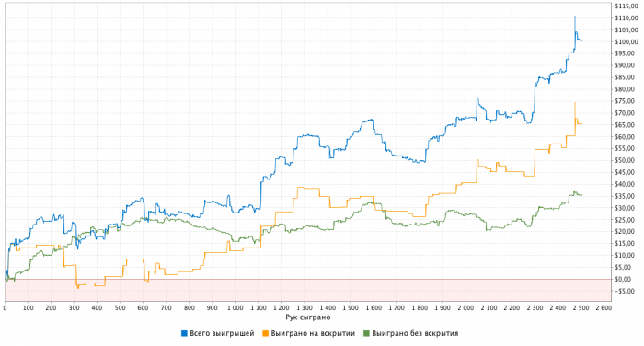Click the blue 'Всего выигрышей' legend swatch
644x346 pixels.
[x=184, y=333]
